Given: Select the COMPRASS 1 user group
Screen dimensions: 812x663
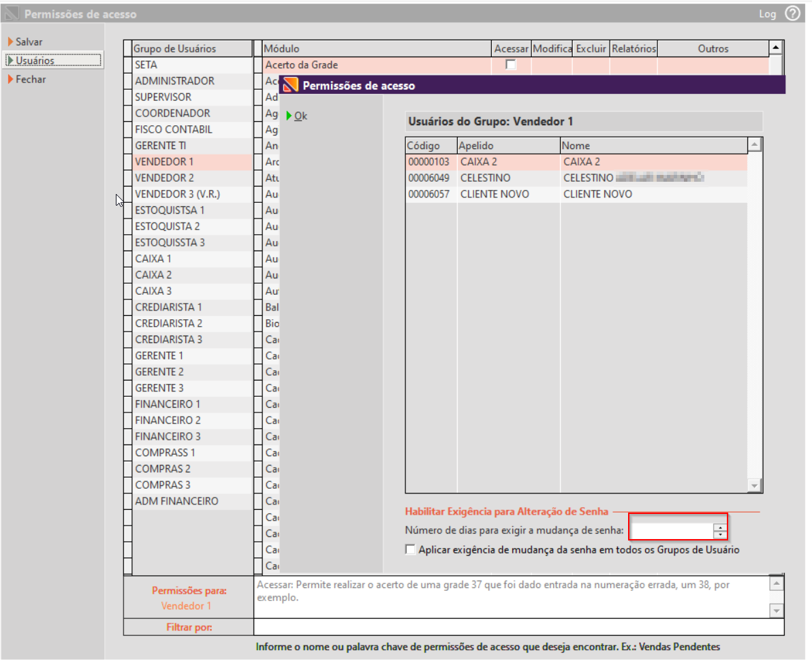Looking at the screenshot, I should pos(192,453).
